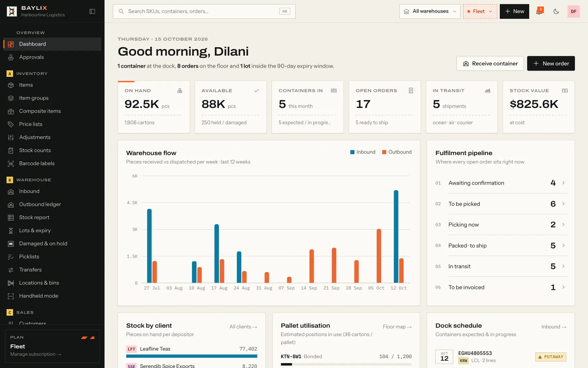Open the Floor map link
The width and height of the screenshot is (588, 368).
397,327
